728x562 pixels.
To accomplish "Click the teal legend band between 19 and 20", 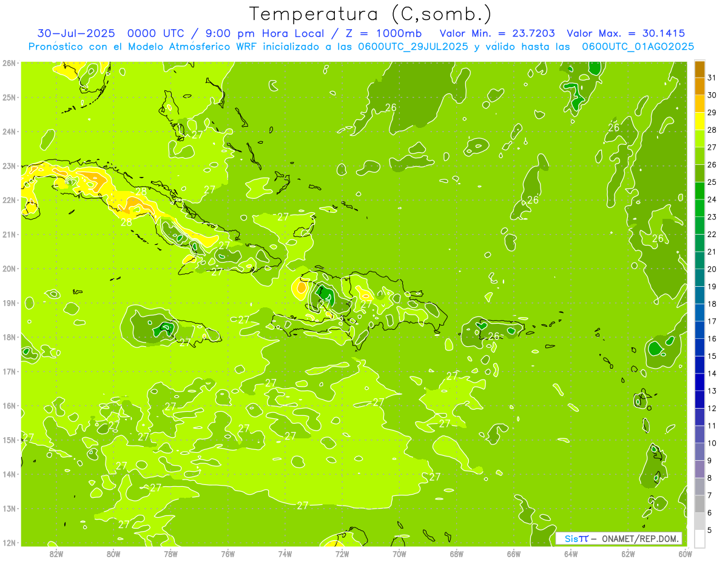I will [699, 278].
